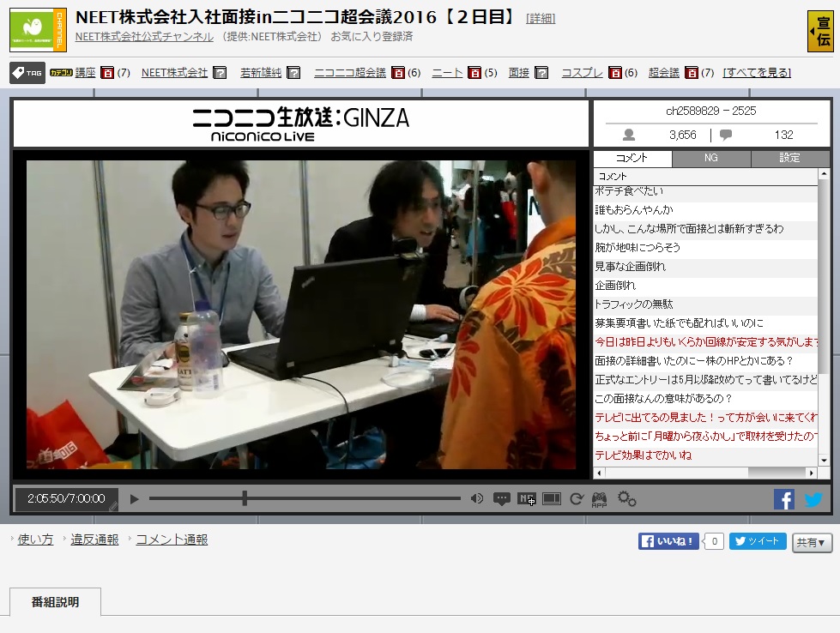Click horizontal scrollbar left arrow in comments
The width and height of the screenshot is (840, 633).
pyautogui.click(x=599, y=473)
